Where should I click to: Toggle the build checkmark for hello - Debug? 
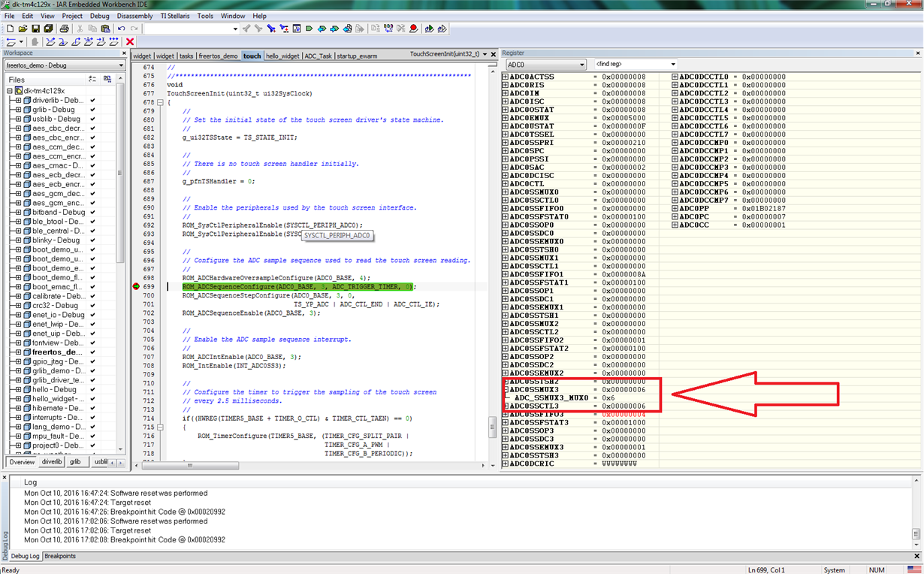coord(92,390)
